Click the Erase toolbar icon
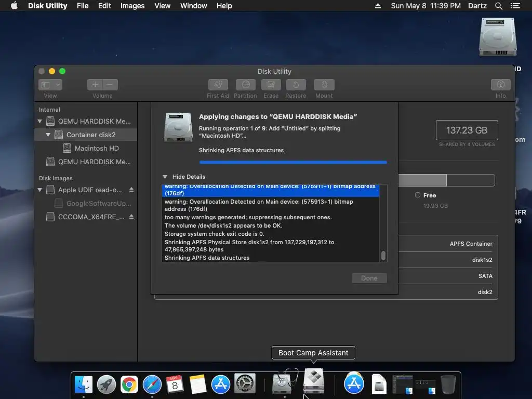 [x=271, y=85]
